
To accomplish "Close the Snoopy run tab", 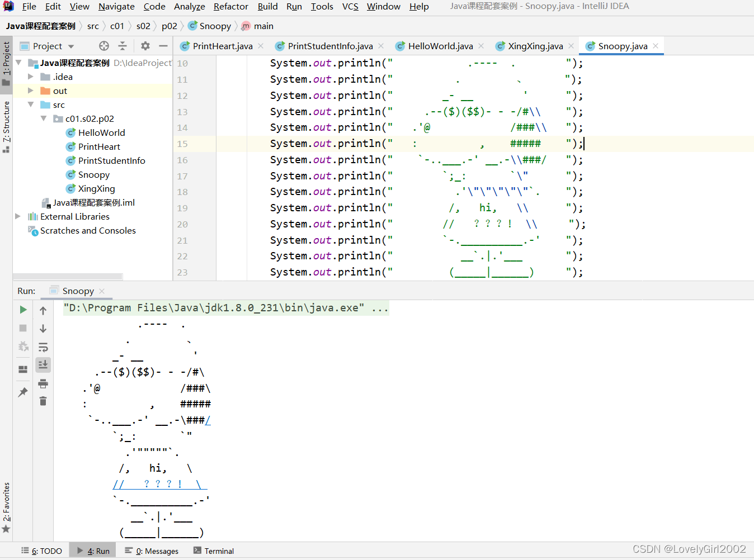I will (x=102, y=291).
